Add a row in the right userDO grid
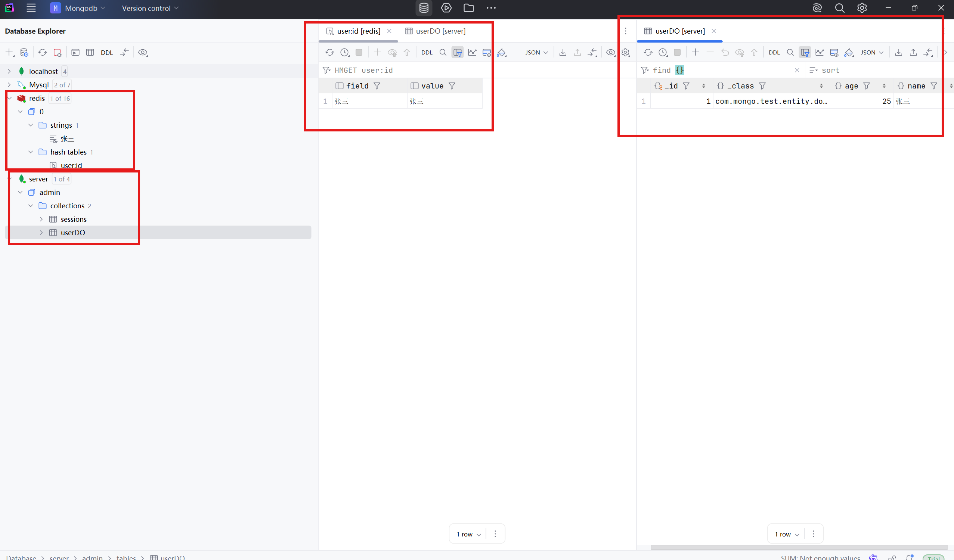Viewport: 954px width, 560px height. click(696, 53)
